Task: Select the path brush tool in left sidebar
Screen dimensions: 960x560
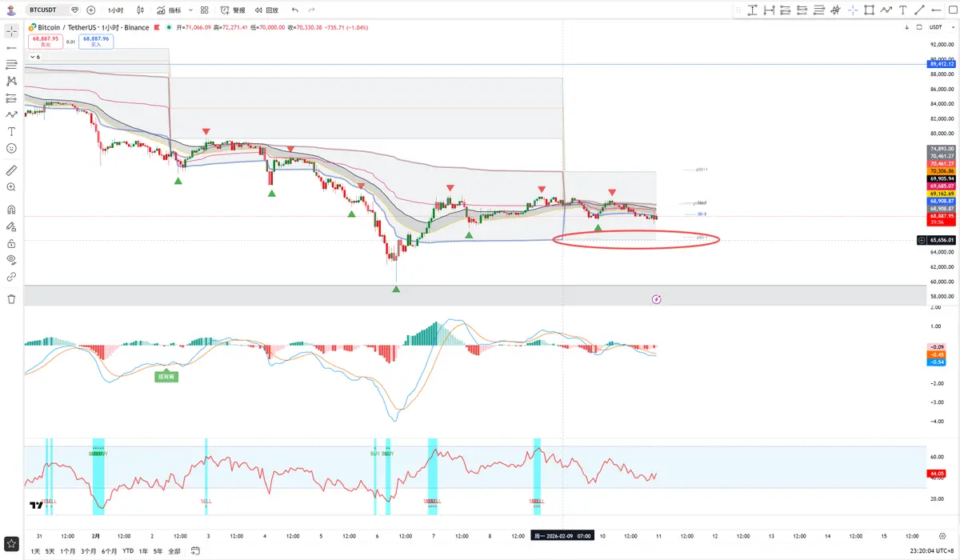Action: tap(11, 115)
